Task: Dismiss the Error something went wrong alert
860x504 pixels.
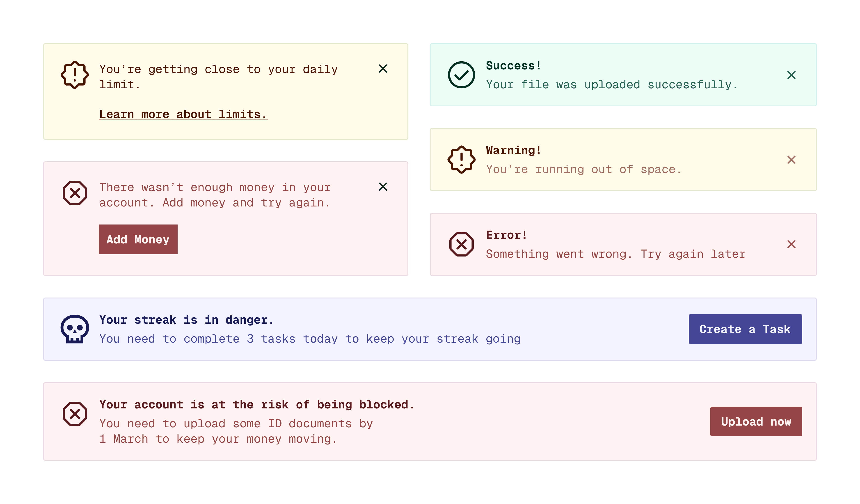Action: tap(791, 244)
